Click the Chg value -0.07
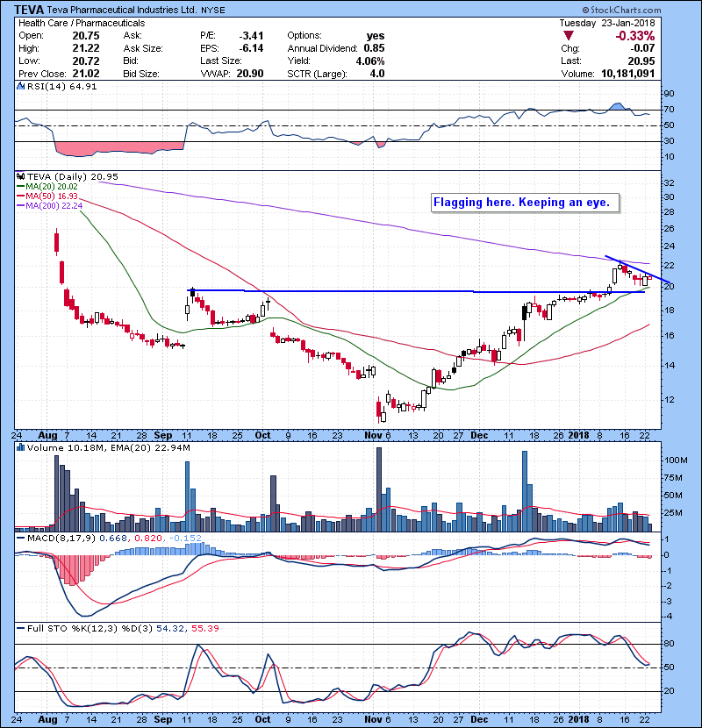702x728 pixels. tap(642, 48)
